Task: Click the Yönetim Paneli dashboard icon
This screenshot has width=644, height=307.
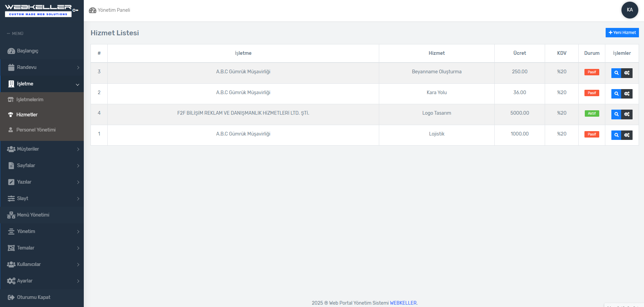Action: click(x=93, y=10)
